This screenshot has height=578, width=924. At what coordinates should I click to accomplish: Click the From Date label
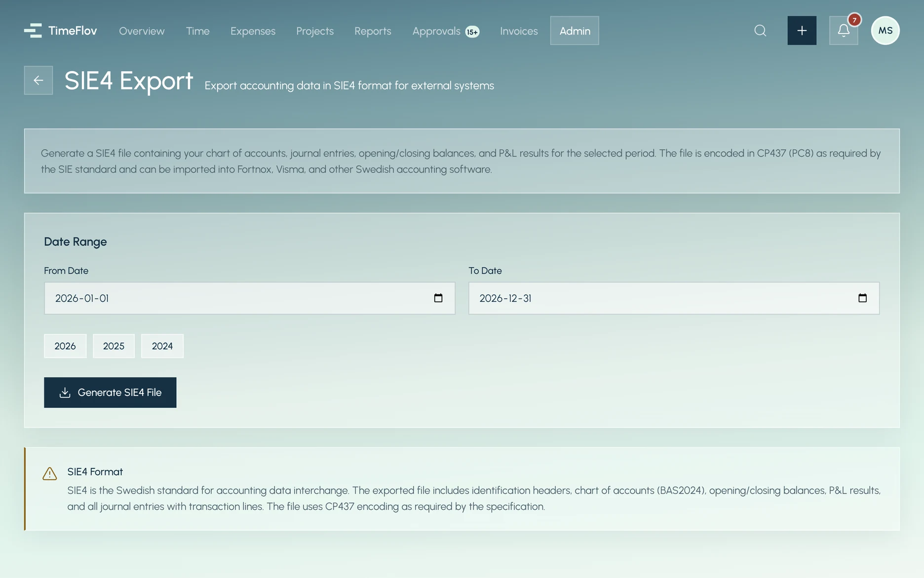coord(66,271)
